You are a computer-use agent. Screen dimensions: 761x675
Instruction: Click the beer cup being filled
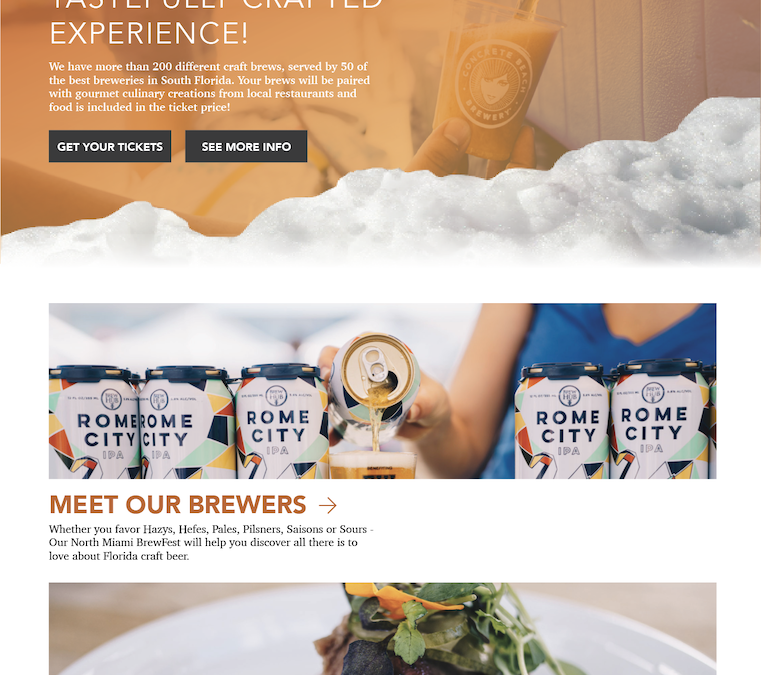(x=373, y=465)
